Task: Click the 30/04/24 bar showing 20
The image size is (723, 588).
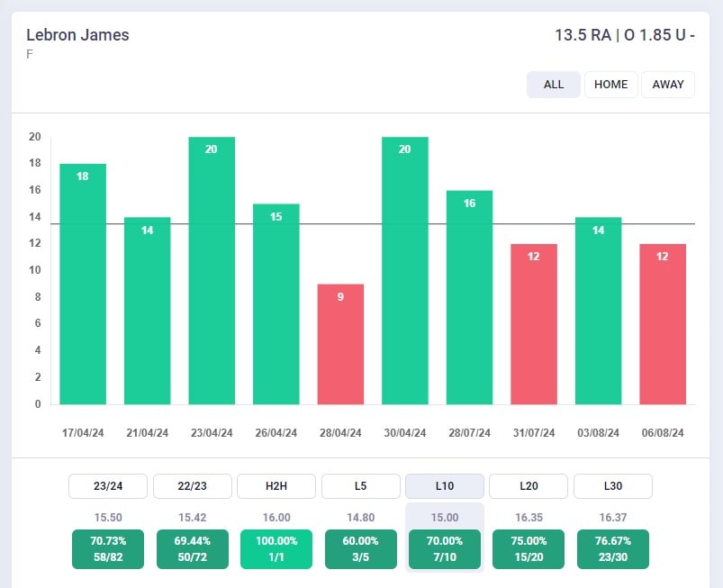Action: (x=405, y=271)
